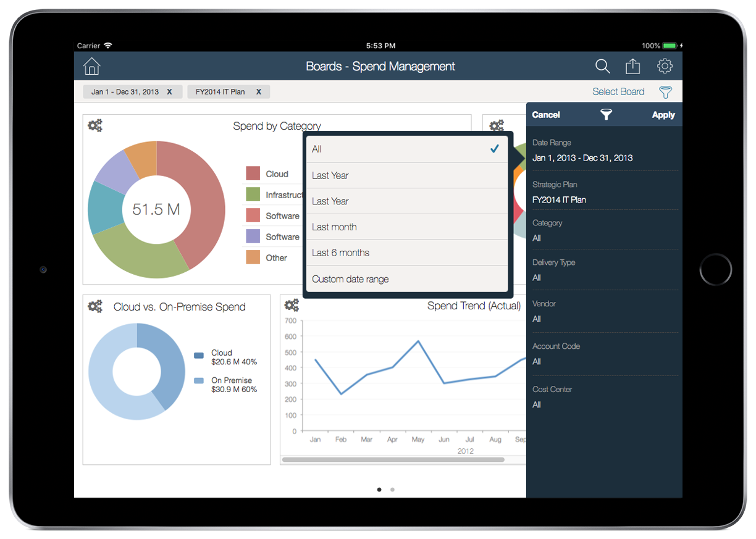Expand the Strategic Plan filter field
This screenshot has height=539, width=756.
605,193
